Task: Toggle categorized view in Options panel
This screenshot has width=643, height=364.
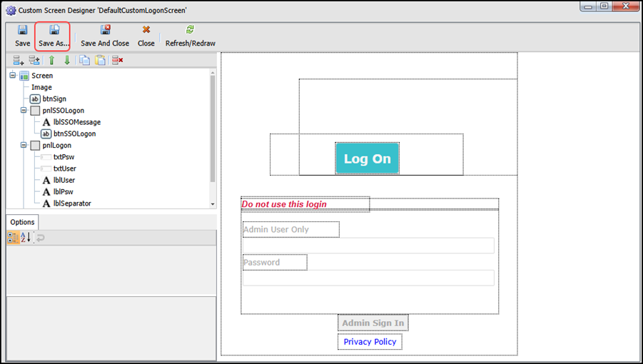Action: point(13,238)
